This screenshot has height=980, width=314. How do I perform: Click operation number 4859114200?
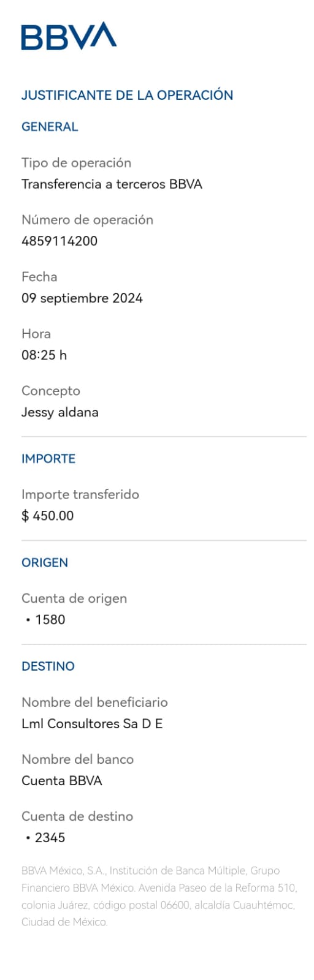[x=59, y=241]
